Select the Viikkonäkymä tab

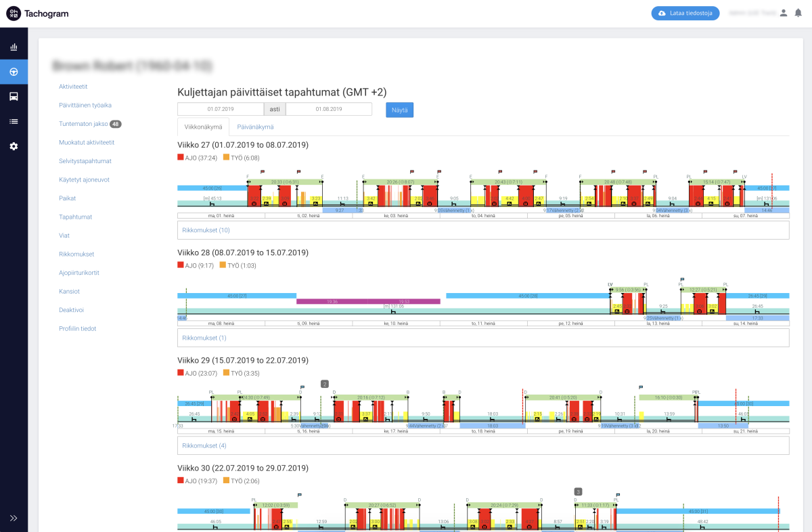pyautogui.click(x=203, y=127)
